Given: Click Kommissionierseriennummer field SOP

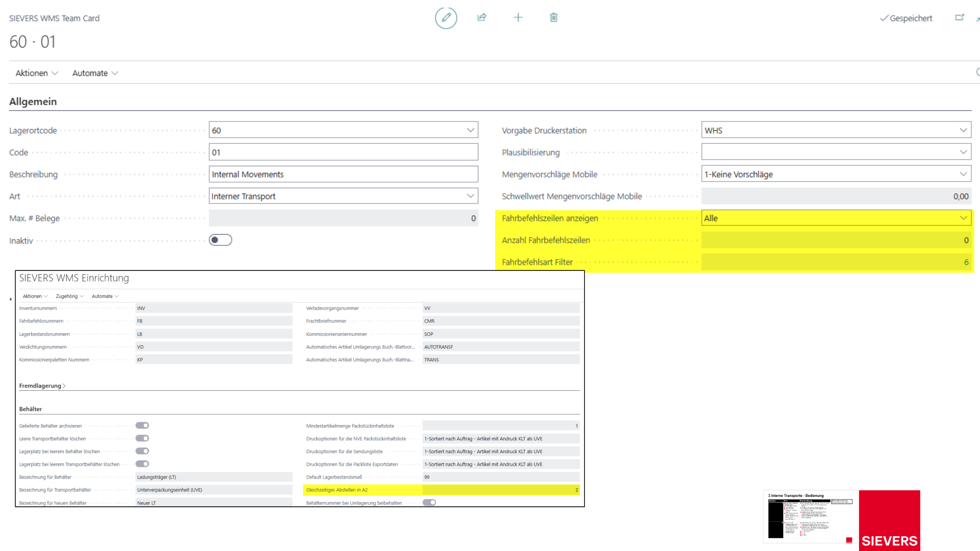Looking at the screenshot, I should click(x=501, y=334).
